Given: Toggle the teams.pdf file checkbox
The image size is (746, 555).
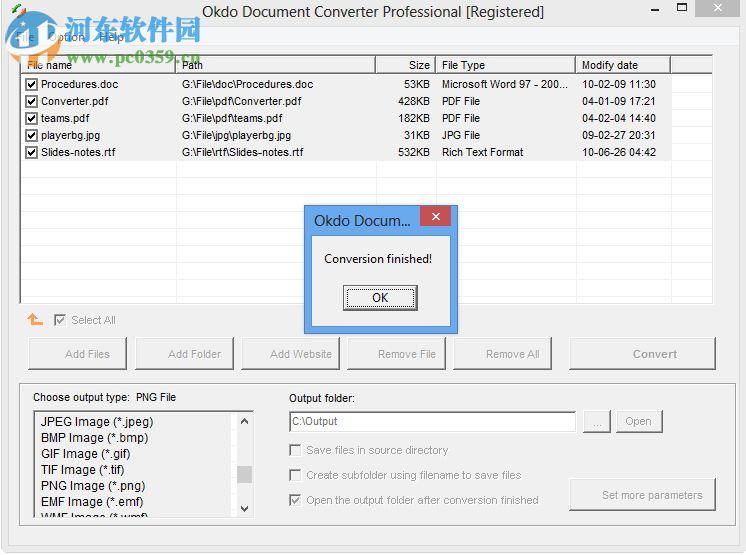Looking at the screenshot, I should click(x=31, y=118).
